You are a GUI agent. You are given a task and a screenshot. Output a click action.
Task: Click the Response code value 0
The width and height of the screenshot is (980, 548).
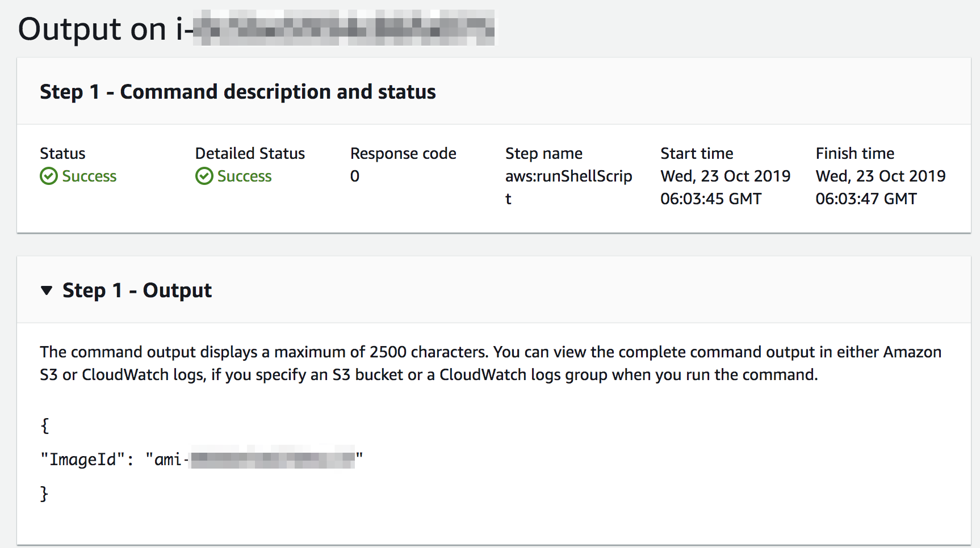coord(355,176)
